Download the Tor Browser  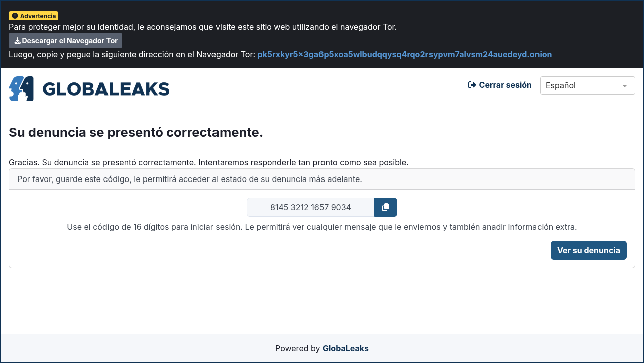pyautogui.click(x=65, y=41)
